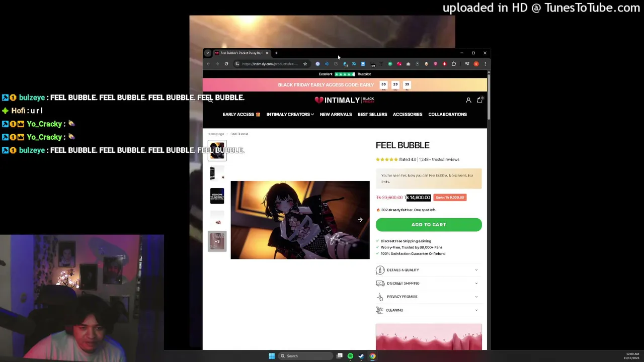Open the tab search dropdown in Chrome

click(207, 53)
